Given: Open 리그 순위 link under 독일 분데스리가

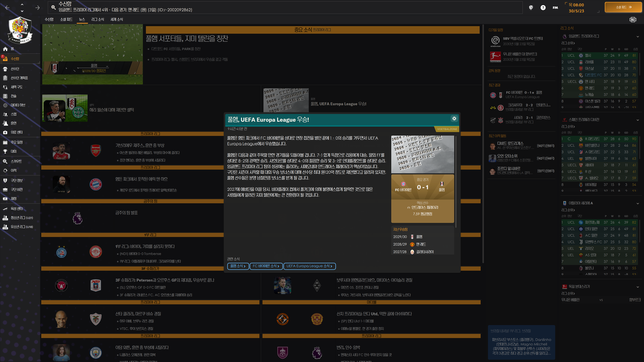Looking at the screenshot, I should point(568,293).
